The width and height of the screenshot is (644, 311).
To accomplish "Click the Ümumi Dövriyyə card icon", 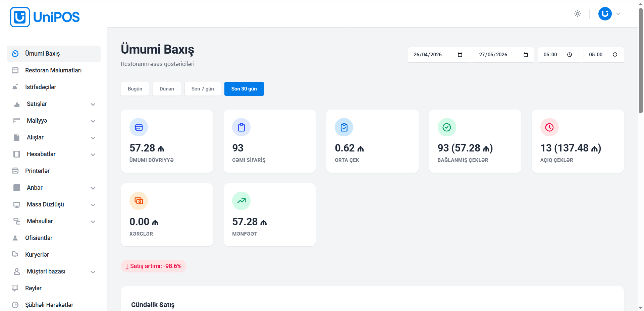I will (139, 127).
